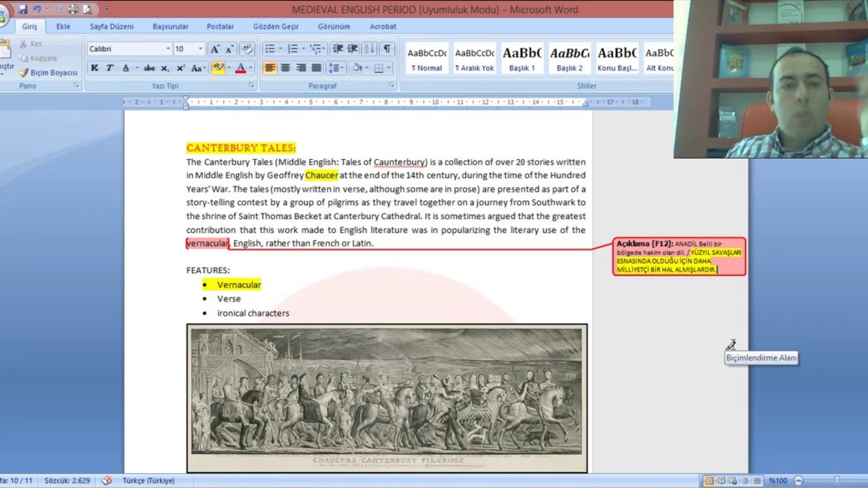Apply the Aralık Yok style
Screen dimensions: 868x488
[x=475, y=59]
